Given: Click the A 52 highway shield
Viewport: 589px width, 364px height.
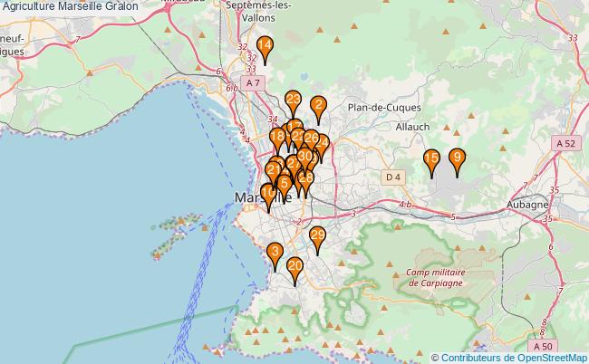Looking at the screenshot, I should (566, 144).
